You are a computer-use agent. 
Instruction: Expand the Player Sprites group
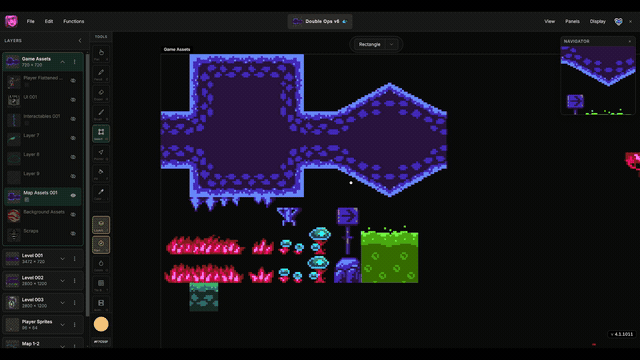click(62, 324)
